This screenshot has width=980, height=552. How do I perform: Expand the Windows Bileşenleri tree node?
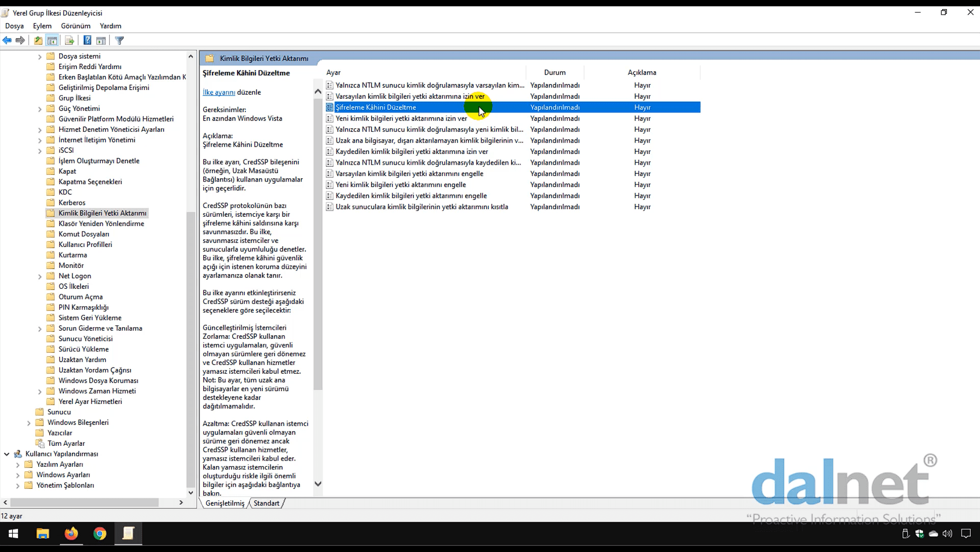(x=29, y=423)
